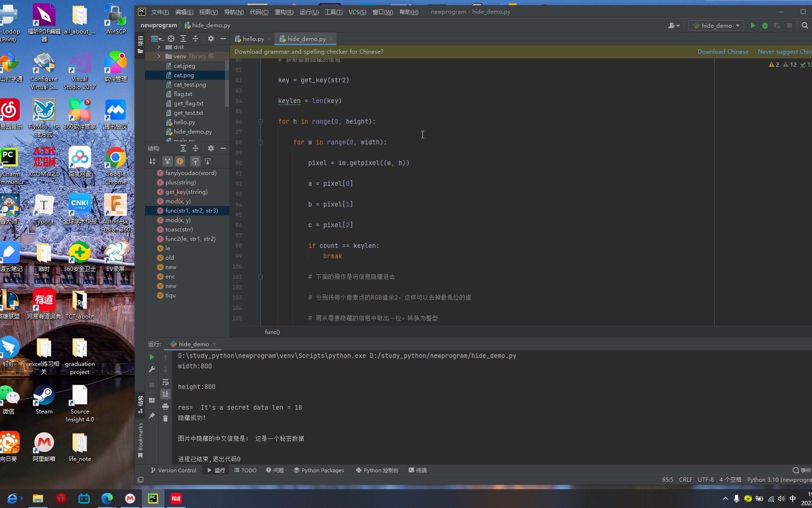
Task: Print console output with printer icon
Action: 165,406
